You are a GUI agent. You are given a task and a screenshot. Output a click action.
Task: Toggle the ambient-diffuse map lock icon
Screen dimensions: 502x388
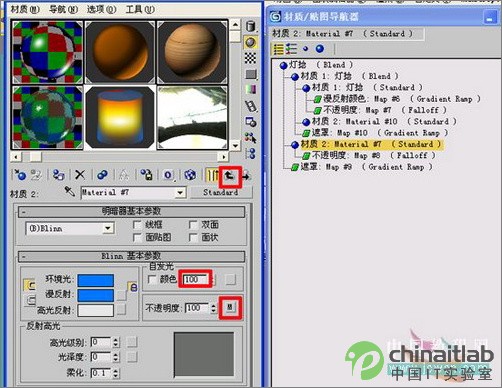pyautogui.click(x=133, y=287)
